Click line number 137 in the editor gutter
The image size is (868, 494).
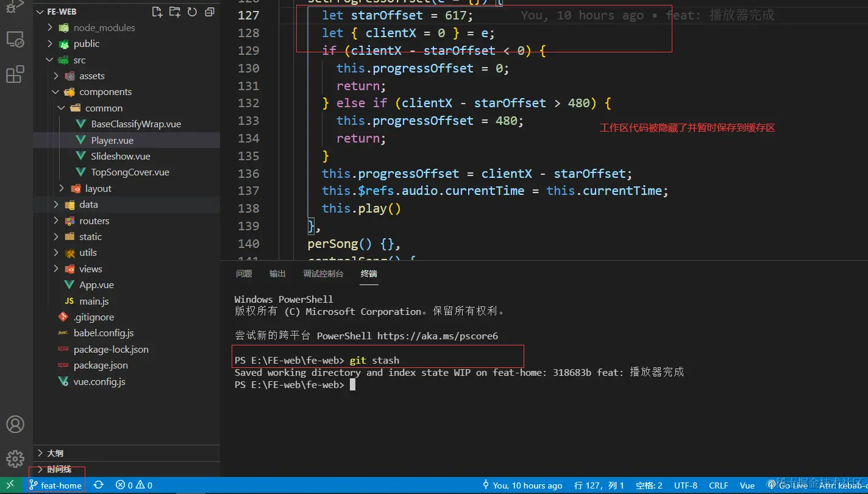249,191
